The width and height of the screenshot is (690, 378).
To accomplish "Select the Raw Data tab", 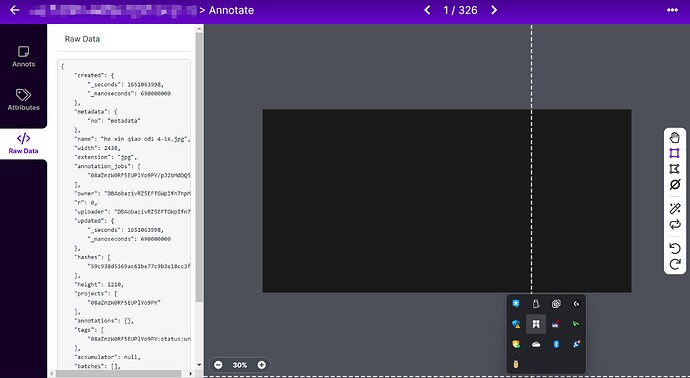I will tap(23, 143).
